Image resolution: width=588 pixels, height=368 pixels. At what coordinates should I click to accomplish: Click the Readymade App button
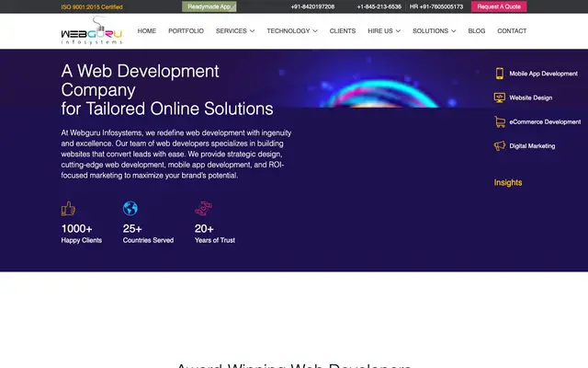tap(209, 6)
